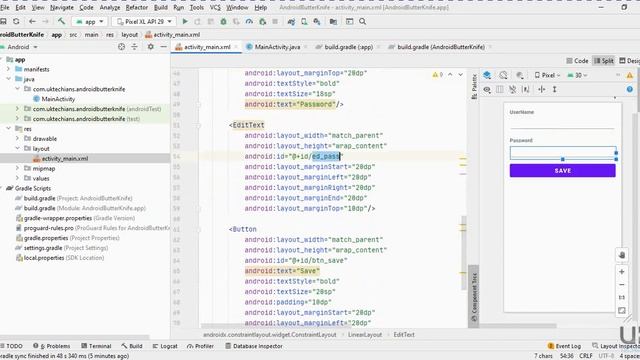Image resolution: width=640 pixels, height=360 pixels.
Task: Open the Logcat tool window
Action: coord(165,346)
